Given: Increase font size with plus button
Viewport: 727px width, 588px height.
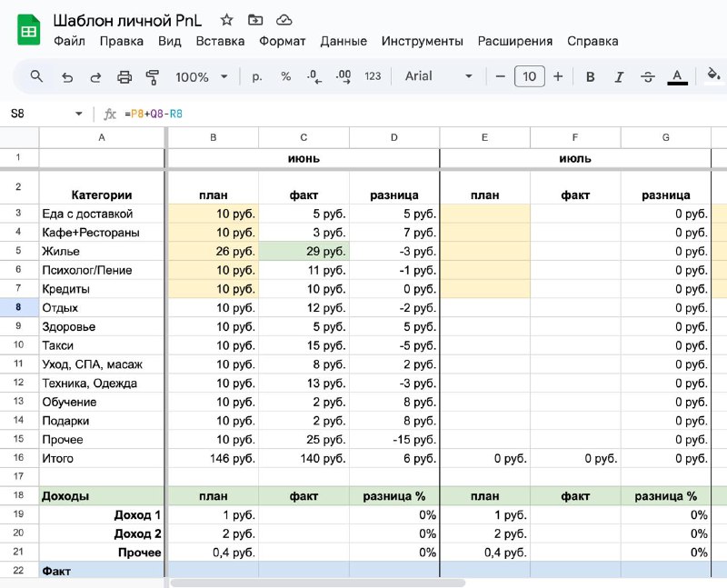Looking at the screenshot, I should tap(558, 76).
